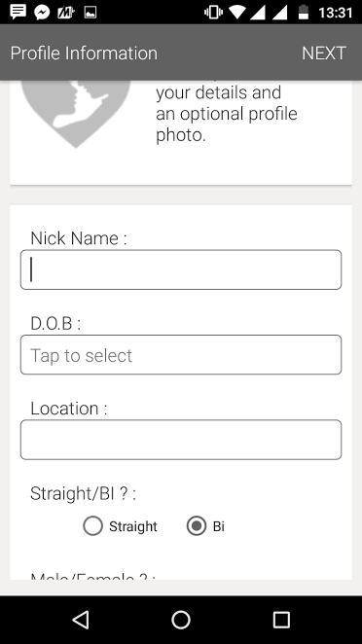
Task: Tap the battery status icon
Action: tap(304, 13)
